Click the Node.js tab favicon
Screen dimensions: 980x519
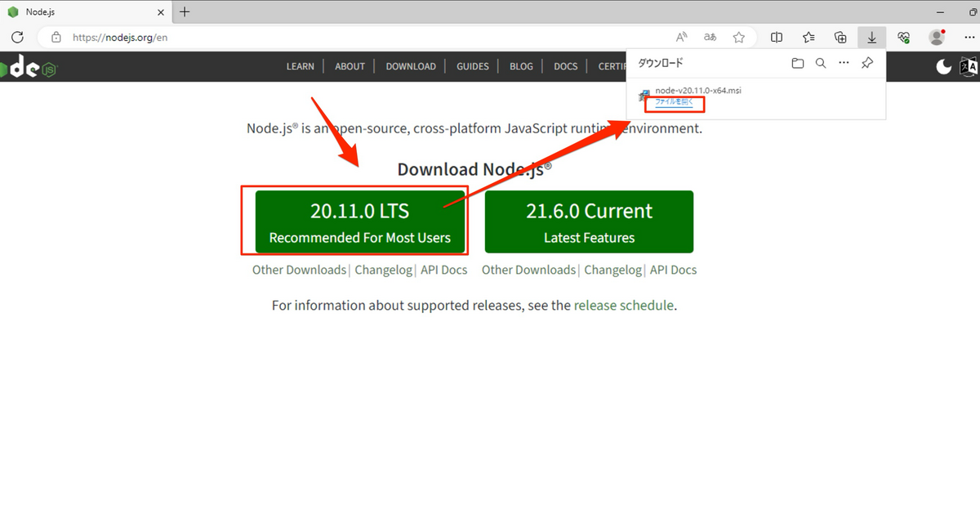[13, 11]
